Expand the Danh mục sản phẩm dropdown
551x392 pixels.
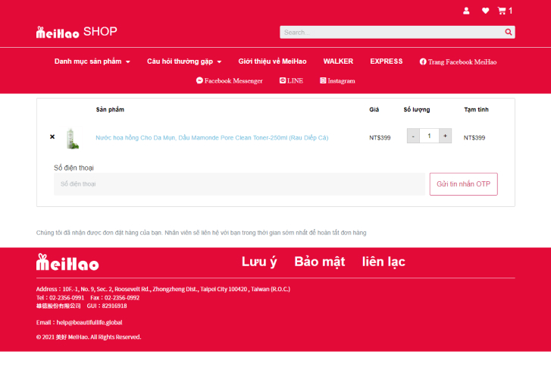92,61
